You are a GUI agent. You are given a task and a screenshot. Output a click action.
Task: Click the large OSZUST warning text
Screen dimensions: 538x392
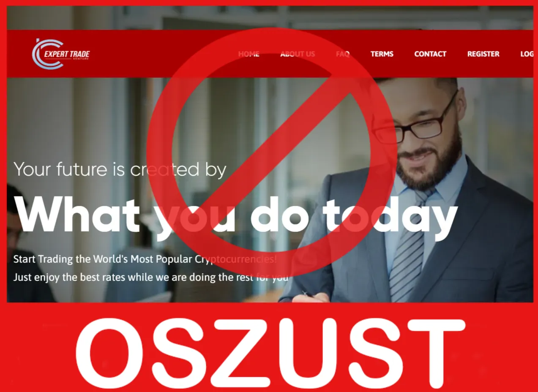coord(270,354)
